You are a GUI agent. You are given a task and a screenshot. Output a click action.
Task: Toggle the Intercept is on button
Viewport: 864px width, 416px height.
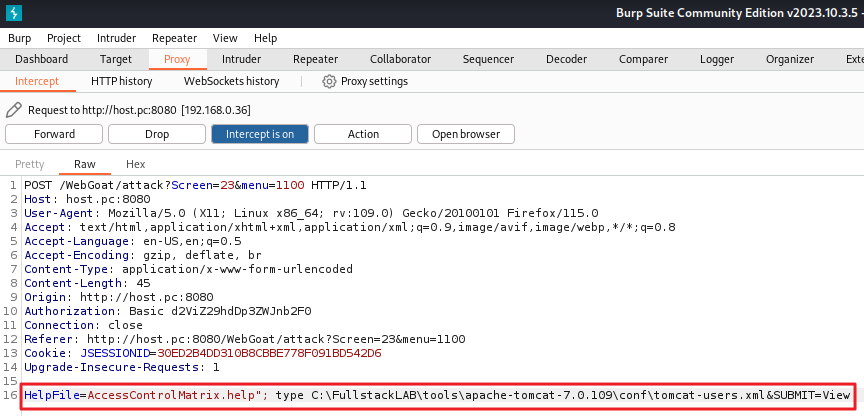click(260, 134)
